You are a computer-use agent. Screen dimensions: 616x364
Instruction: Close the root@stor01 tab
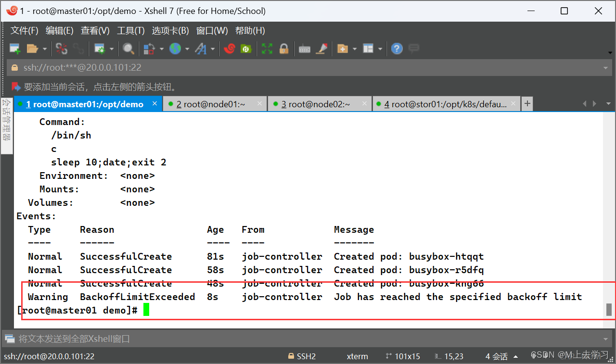pyautogui.click(x=514, y=103)
